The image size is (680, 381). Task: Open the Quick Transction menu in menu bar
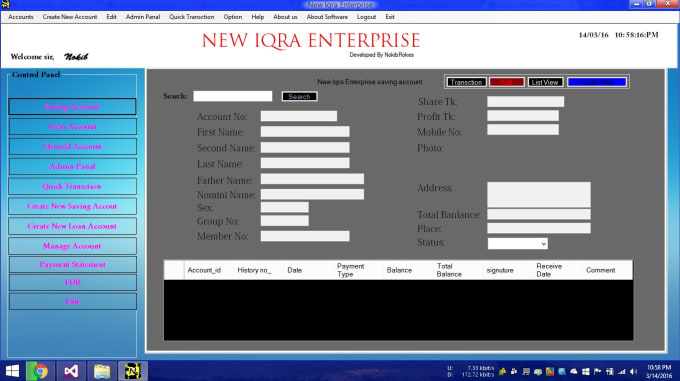tap(192, 17)
